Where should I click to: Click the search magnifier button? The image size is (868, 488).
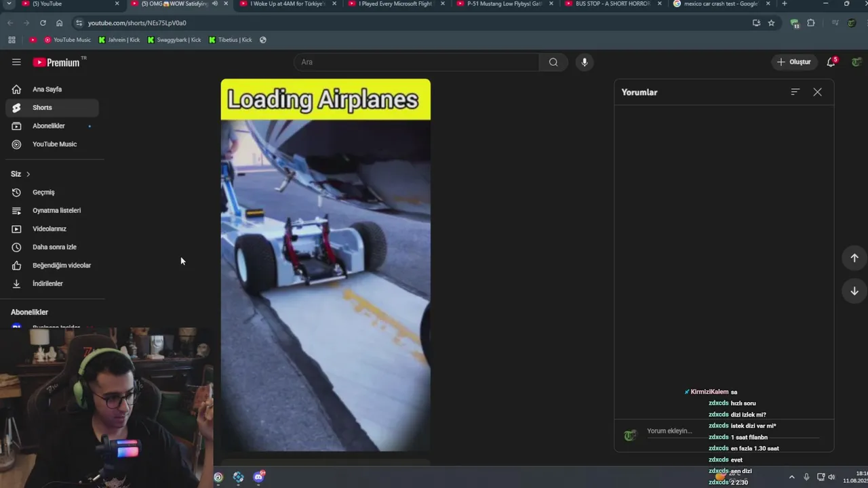553,62
